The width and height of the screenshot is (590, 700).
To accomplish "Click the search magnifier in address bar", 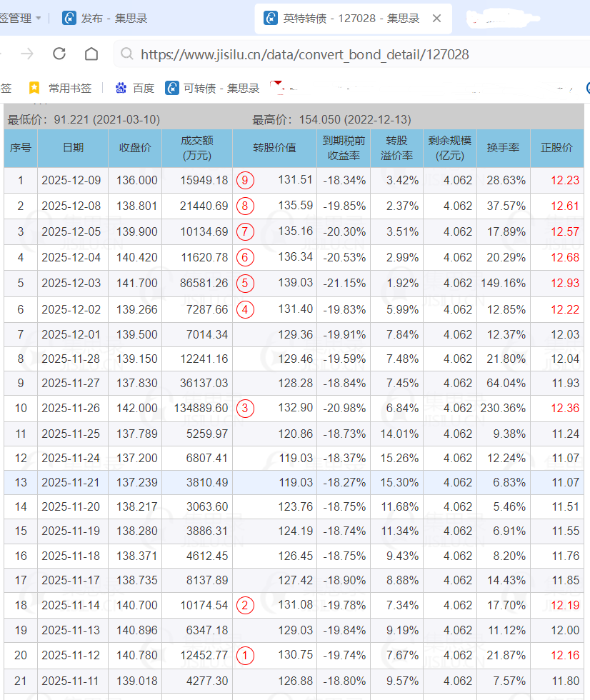I will pyautogui.click(x=126, y=54).
